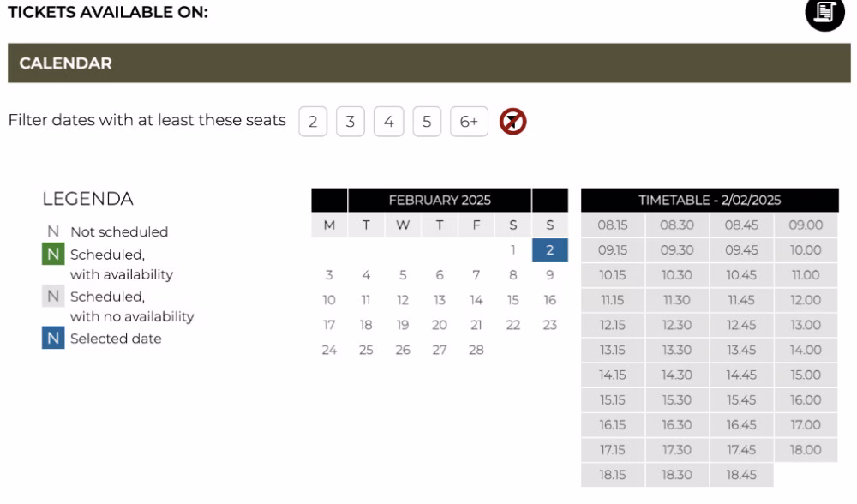Viewport: 857px width, 504px height.
Task: Choose February 28 in the calendar
Action: click(476, 350)
